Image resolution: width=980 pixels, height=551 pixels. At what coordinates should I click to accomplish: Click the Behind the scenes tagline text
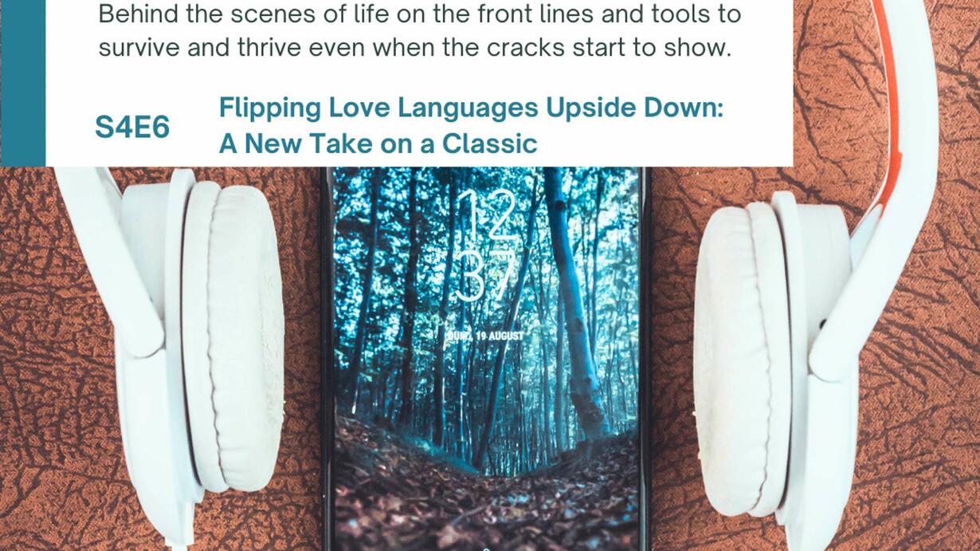(419, 14)
